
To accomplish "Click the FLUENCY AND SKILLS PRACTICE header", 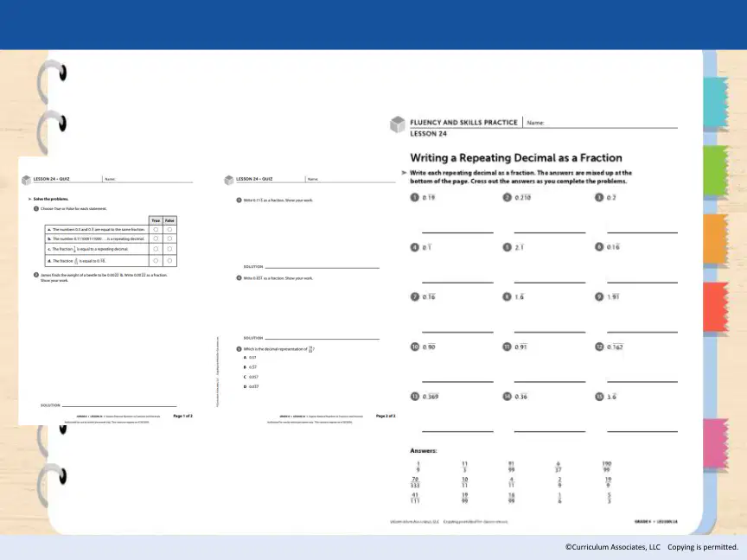I will click(463, 123).
